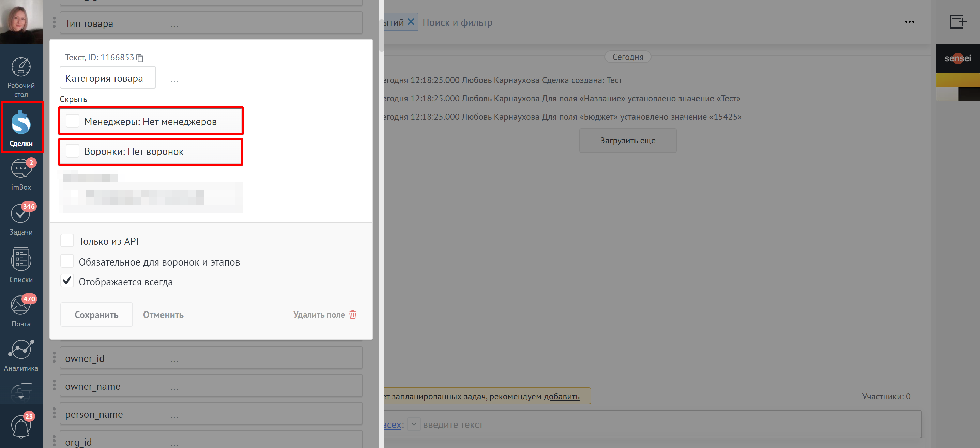Tick the Воронки: Нет воронок checkbox
The width and height of the screenshot is (980, 448).
click(72, 151)
